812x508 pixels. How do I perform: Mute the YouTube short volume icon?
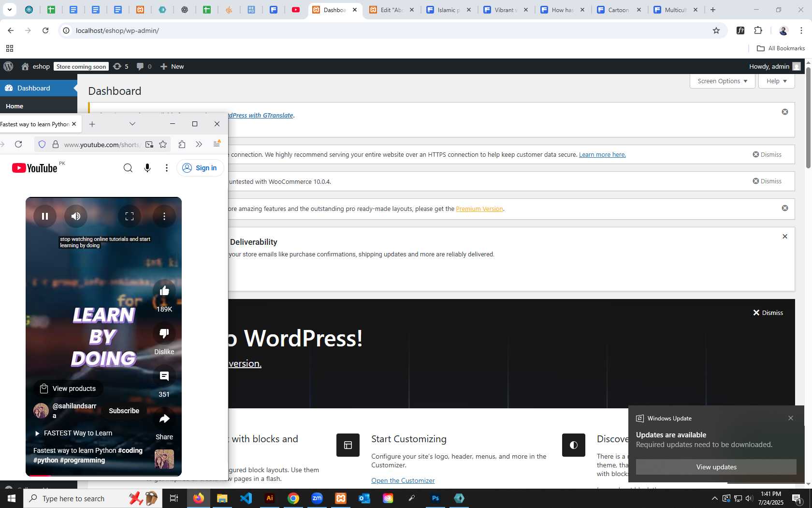point(76,216)
